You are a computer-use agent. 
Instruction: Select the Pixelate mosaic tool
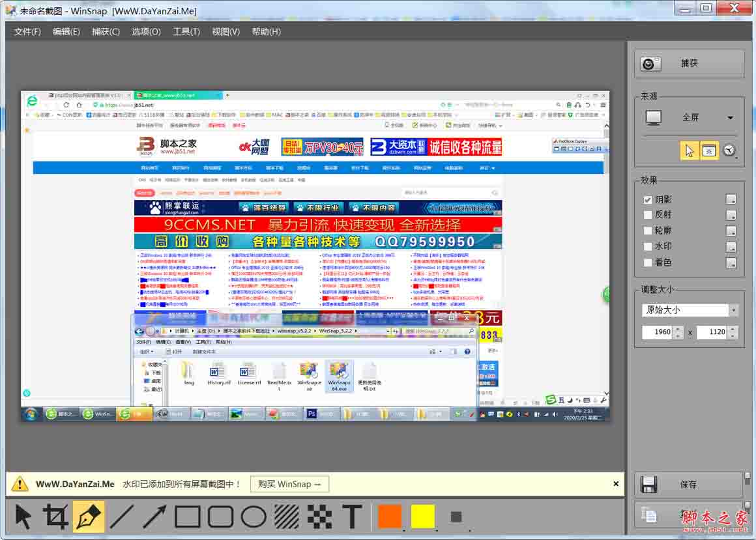(319, 517)
